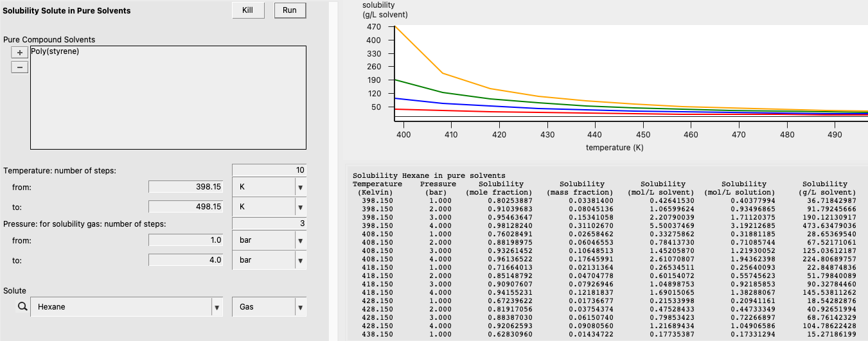Click the temperature from field 398.15
This screenshot has height=341, width=868.
click(186, 187)
